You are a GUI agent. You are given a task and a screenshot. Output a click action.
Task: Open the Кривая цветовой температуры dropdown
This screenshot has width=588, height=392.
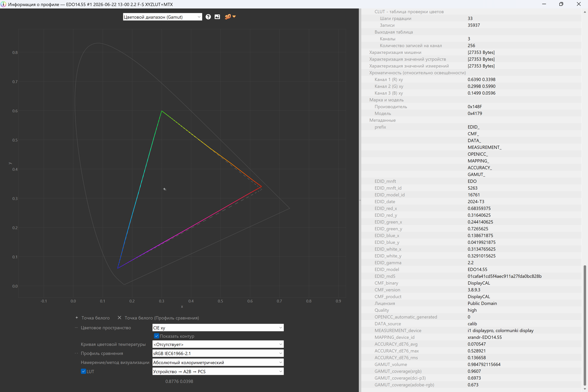click(218, 344)
